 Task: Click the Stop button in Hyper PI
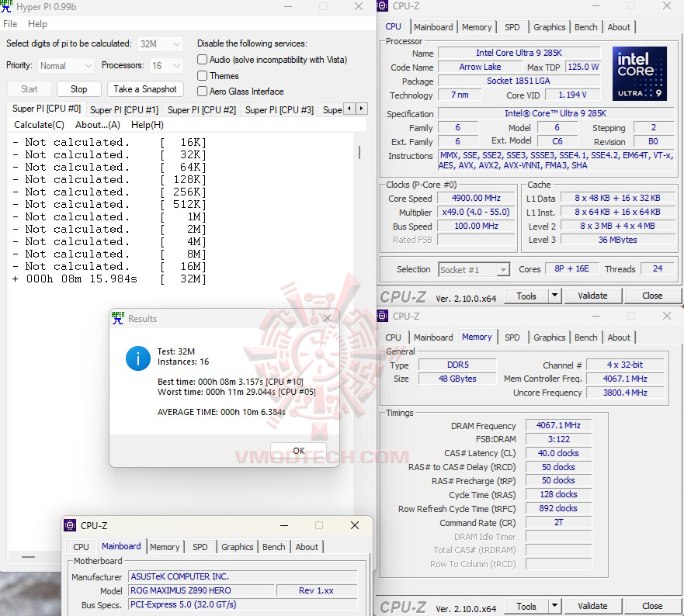tap(79, 89)
